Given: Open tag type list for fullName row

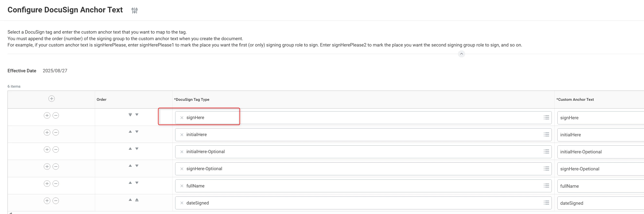Looking at the screenshot, I should click(546, 186).
